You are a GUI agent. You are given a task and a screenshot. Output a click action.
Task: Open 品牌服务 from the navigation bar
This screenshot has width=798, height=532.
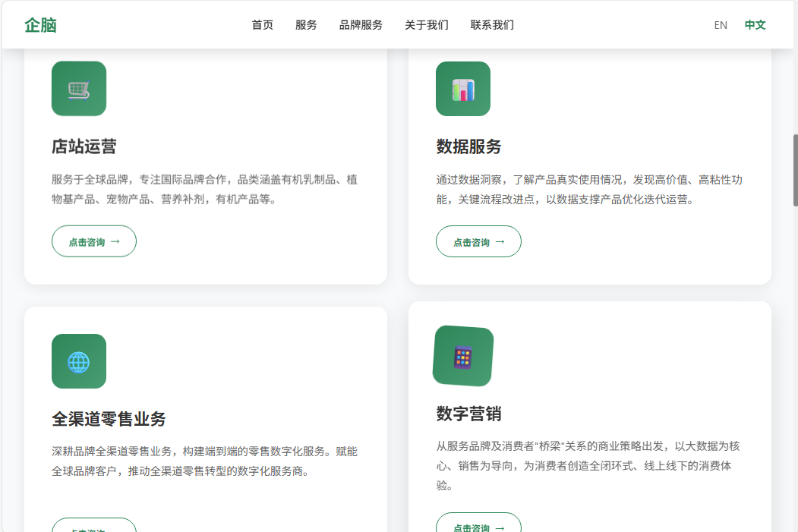click(361, 25)
